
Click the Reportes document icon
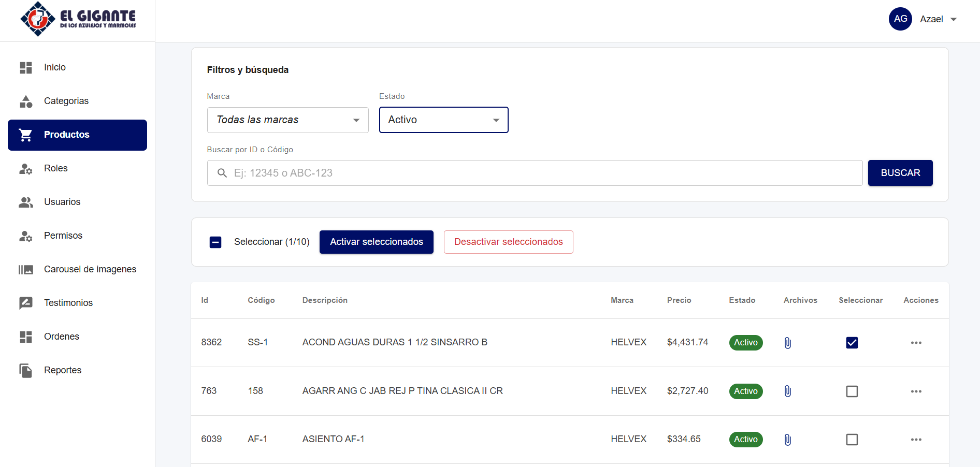(25, 370)
